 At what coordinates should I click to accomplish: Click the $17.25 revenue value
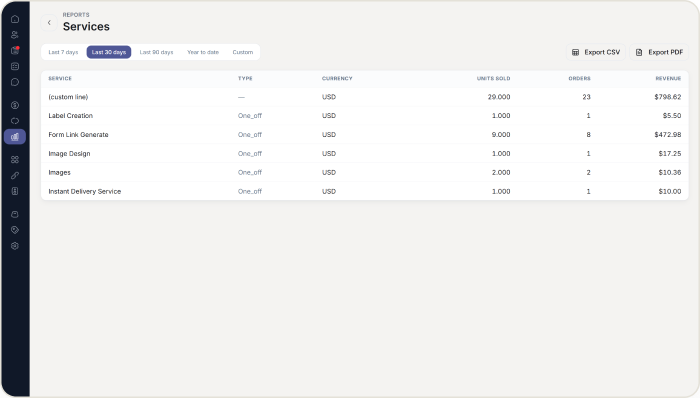pyautogui.click(x=670, y=153)
